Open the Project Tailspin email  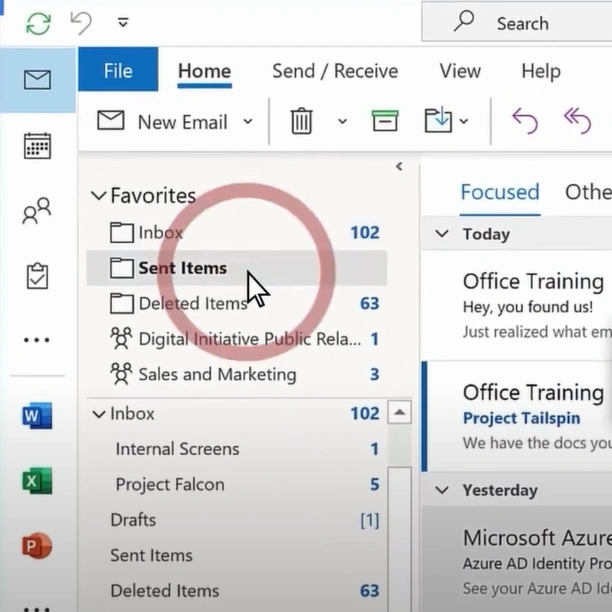coord(517,416)
